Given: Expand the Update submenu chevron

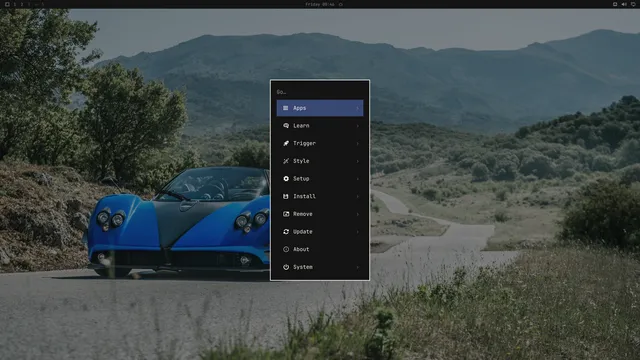Looking at the screenshot, I should coord(358,231).
